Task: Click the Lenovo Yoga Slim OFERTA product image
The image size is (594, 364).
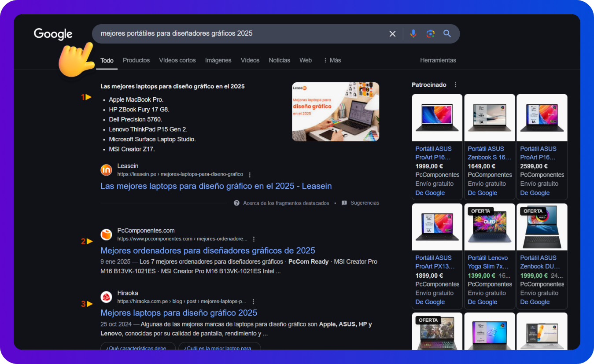Action: [x=490, y=227]
